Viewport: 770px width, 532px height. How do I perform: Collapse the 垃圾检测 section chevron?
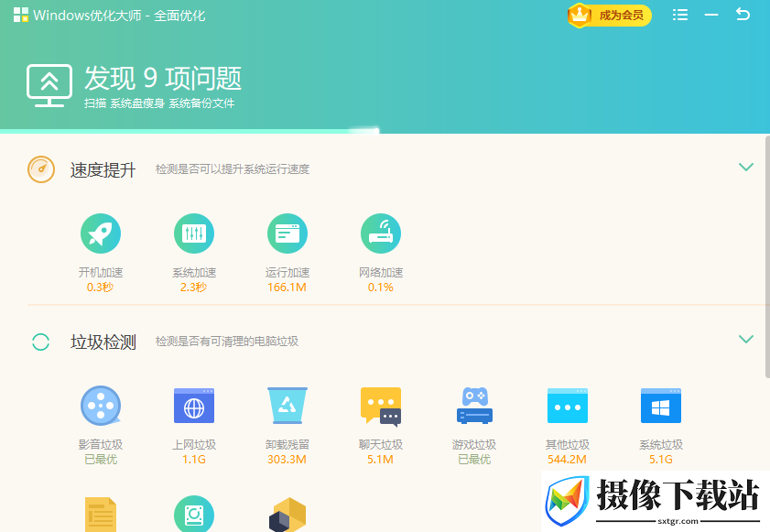pos(746,339)
